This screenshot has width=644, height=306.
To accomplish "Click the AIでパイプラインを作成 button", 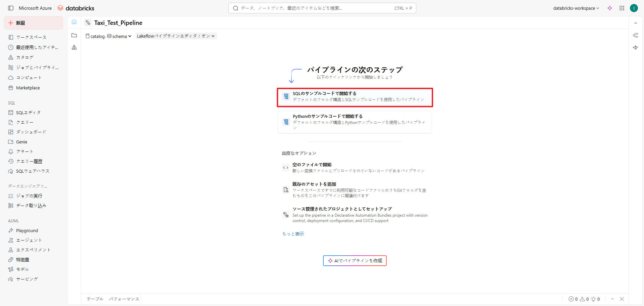I will 355,261.
